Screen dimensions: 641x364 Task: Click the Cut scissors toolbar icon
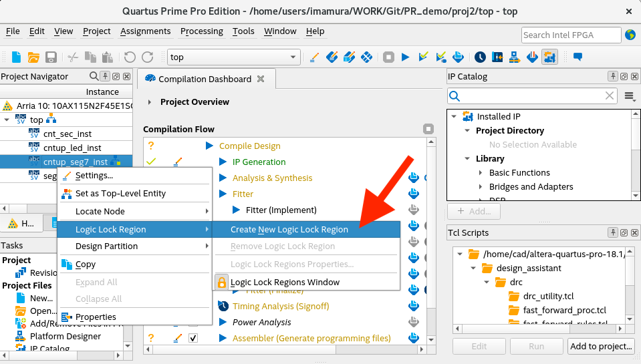coord(73,57)
